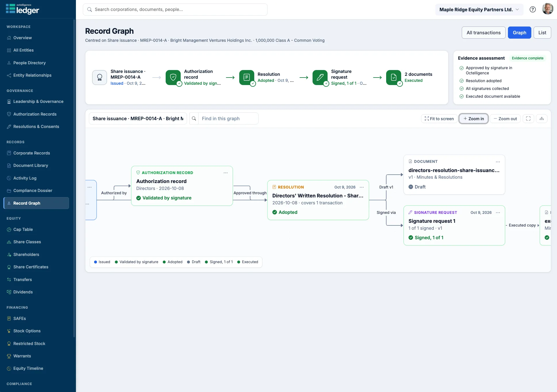The image size is (557, 392).
Task: Open the partially visible left card's ellipsis menu
Action: [x=89, y=187]
